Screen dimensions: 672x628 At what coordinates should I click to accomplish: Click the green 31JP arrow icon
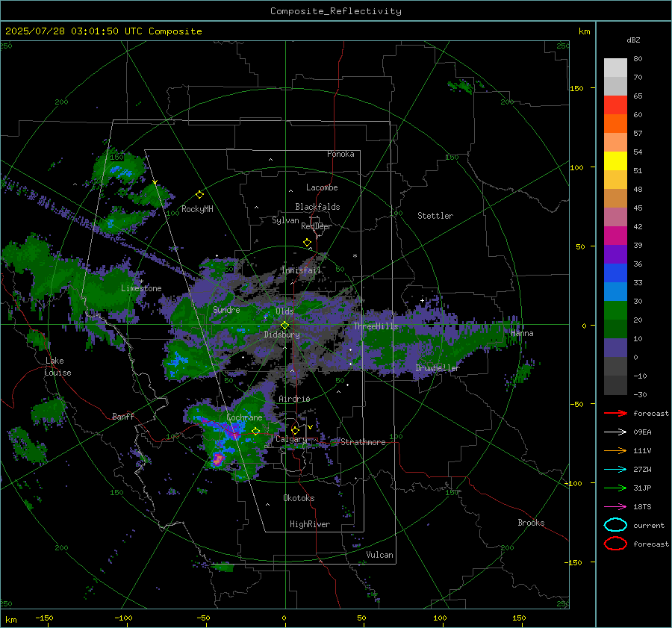[x=615, y=488]
